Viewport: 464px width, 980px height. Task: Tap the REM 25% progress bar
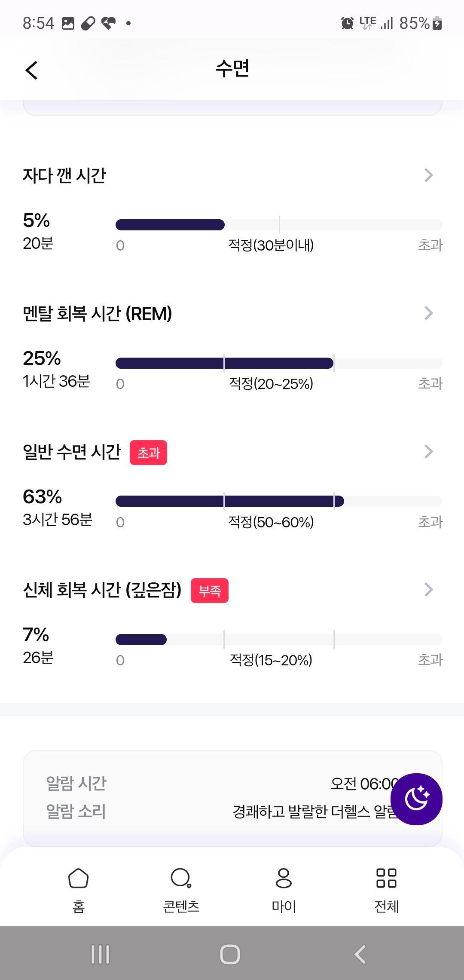pyautogui.click(x=279, y=363)
